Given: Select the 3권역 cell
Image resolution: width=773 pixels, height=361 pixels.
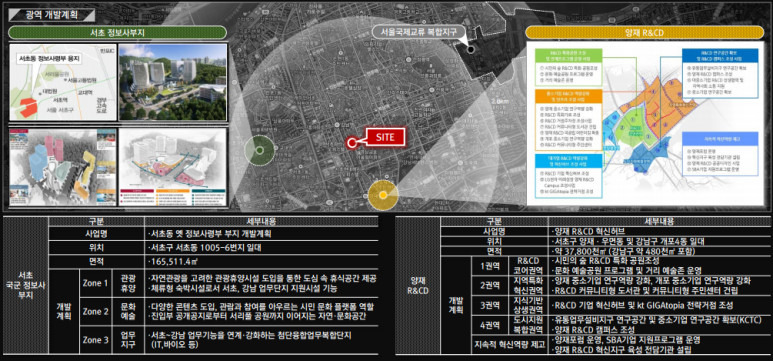Looking at the screenshot, I should click(489, 305).
